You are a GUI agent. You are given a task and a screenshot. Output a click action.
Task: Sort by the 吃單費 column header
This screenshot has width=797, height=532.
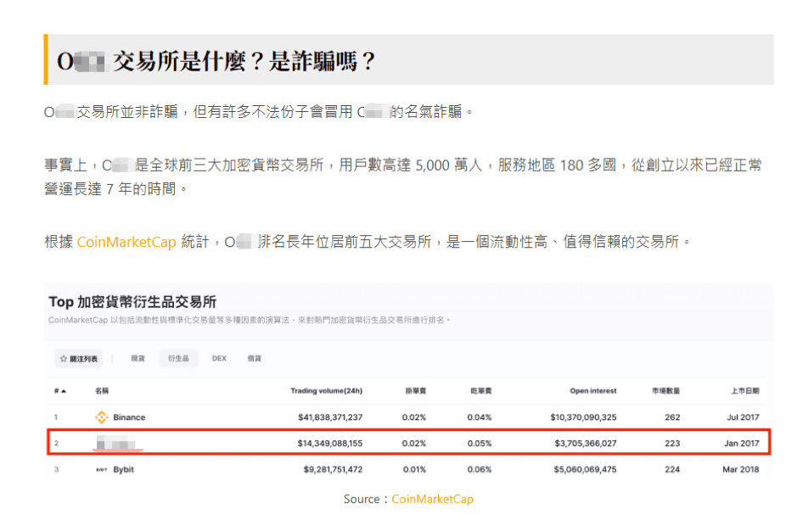pyautogui.click(x=481, y=391)
